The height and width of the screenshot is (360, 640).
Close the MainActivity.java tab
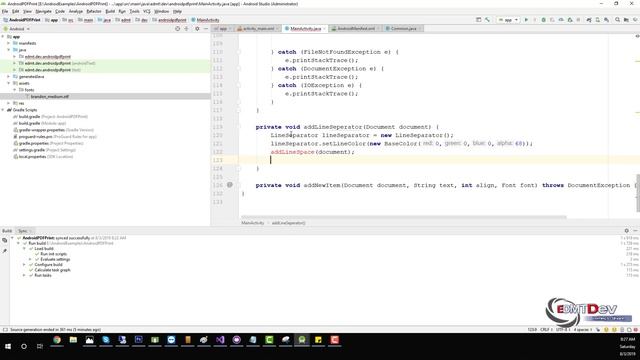[x=324, y=29]
